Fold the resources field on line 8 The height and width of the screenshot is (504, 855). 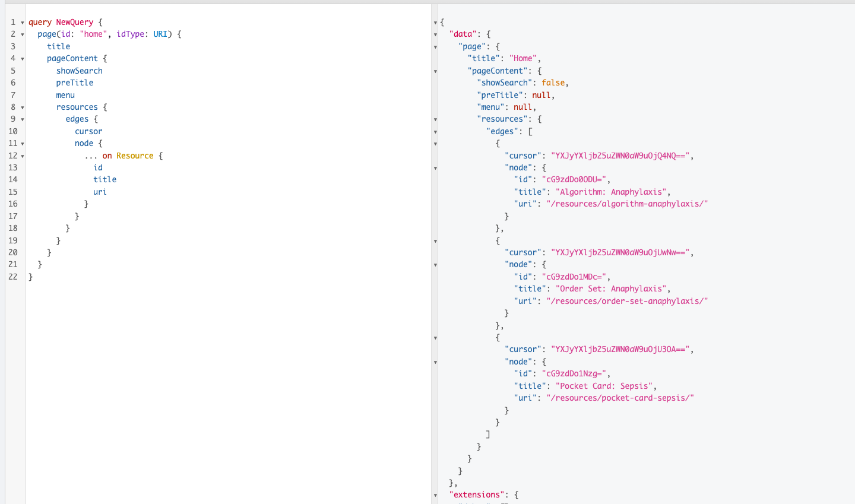[23, 107]
